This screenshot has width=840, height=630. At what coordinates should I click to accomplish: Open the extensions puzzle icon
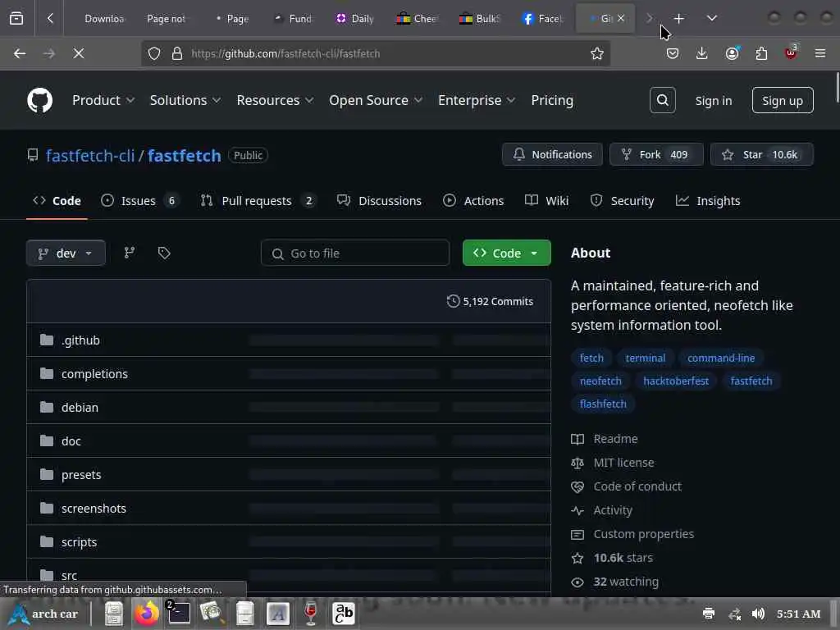pos(761,53)
